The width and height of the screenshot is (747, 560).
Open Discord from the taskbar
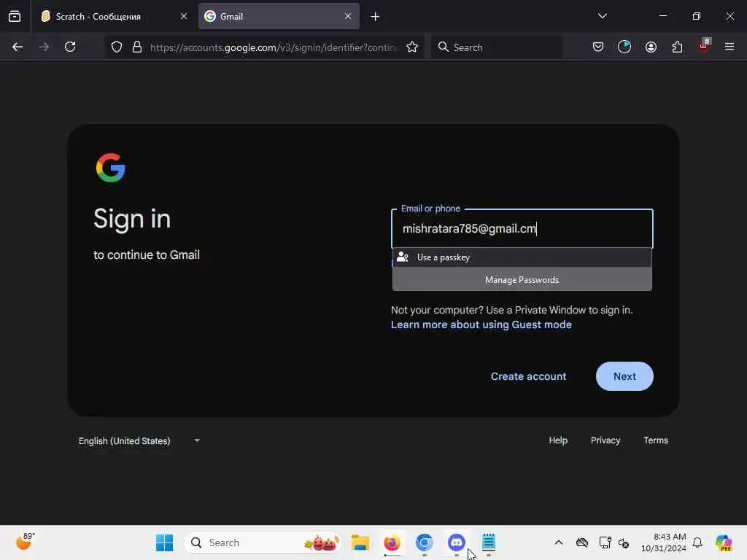(x=457, y=542)
